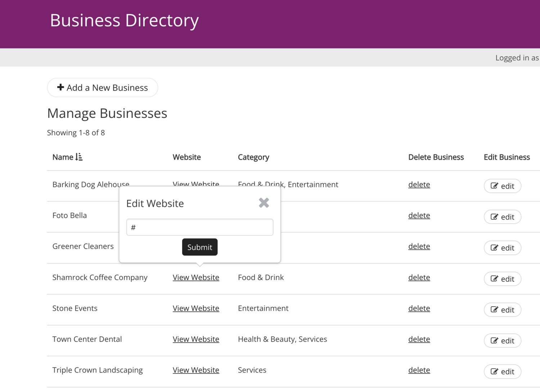Edit the Greener Cleaners business
This screenshot has height=392, width=540.
click(502, 248)
